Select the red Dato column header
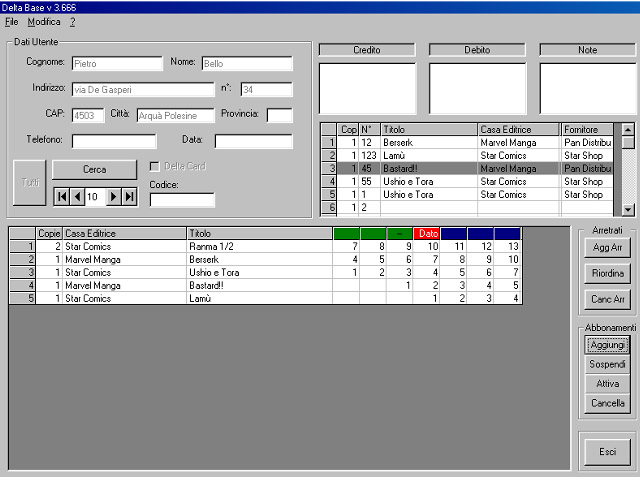The height and width of the screenshot is (480, 640). [427, 233]
